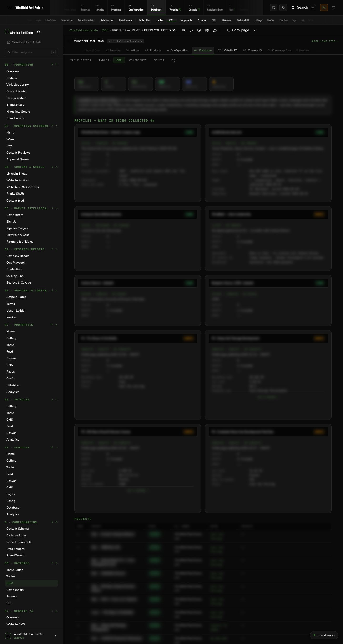
Task: Toggle the light/dark theme sun button
Action: (x=274, y=7)
